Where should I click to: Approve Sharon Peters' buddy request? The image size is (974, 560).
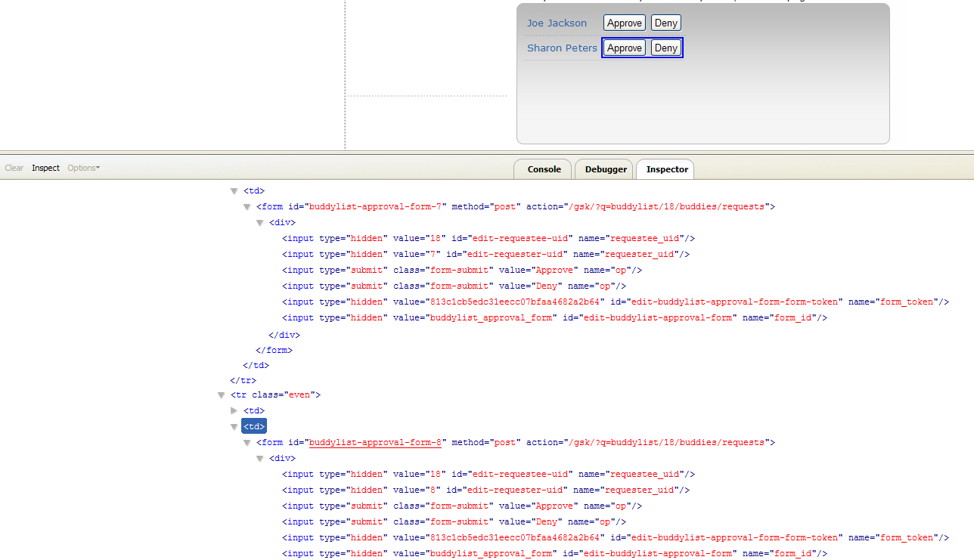click(x=625, y=48)
